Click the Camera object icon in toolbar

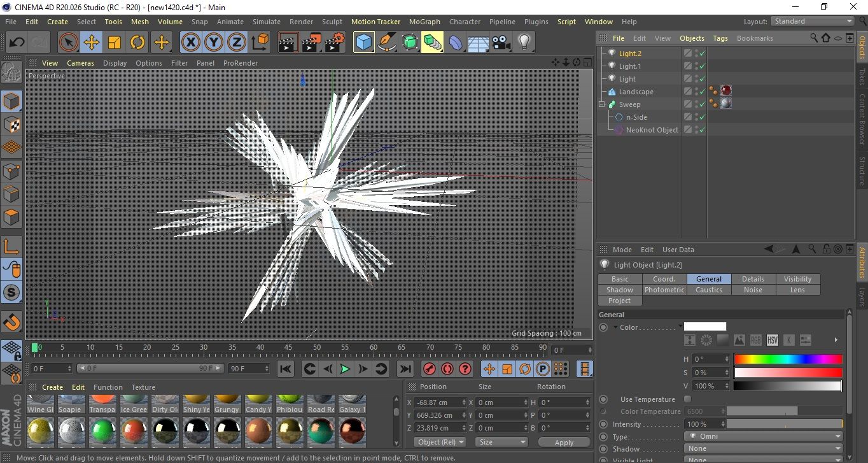[x=501, y=43]
